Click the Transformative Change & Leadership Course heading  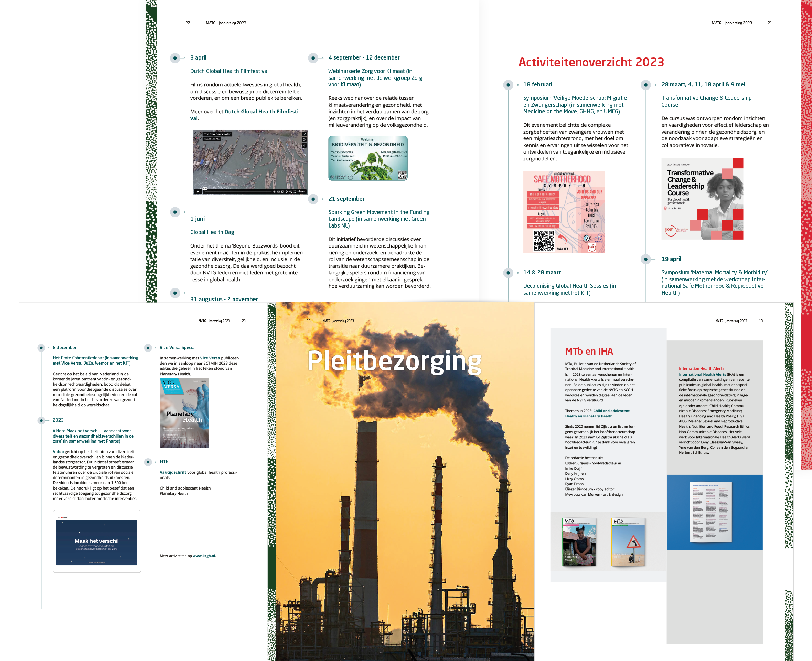(707, 101)
